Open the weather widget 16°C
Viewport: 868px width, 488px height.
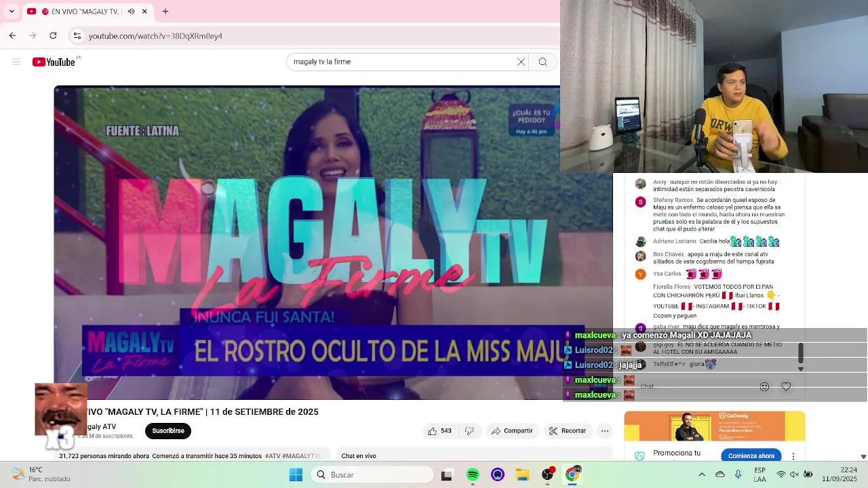(41, 474)
